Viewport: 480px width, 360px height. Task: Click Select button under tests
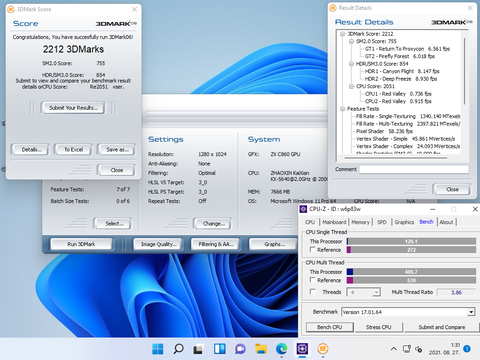pos(113,223)
